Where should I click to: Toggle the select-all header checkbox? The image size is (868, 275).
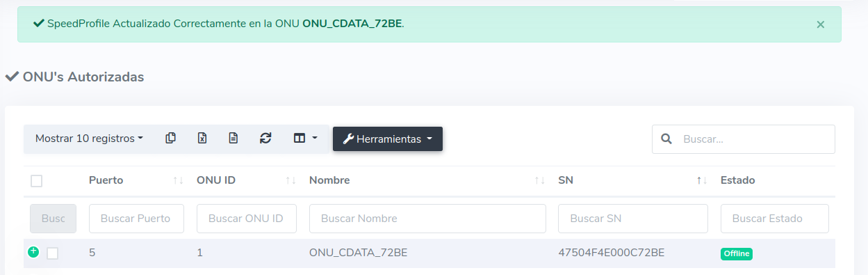pos(37,181)
